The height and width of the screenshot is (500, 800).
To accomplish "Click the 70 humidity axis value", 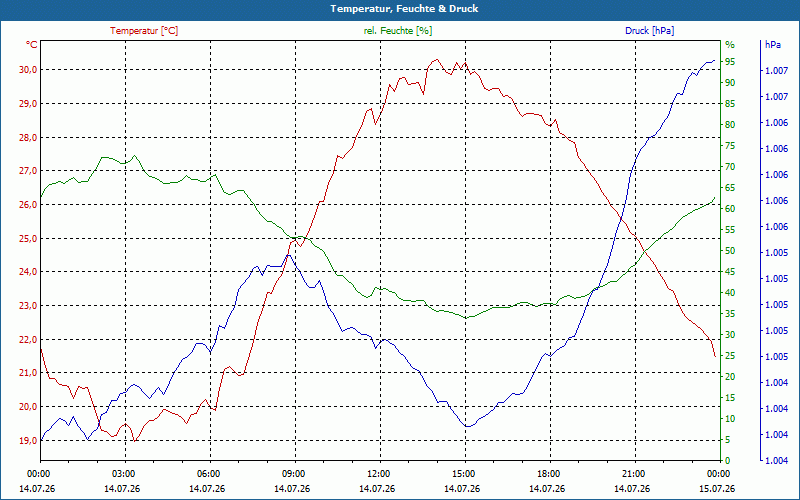I will (x=730, y=166).
